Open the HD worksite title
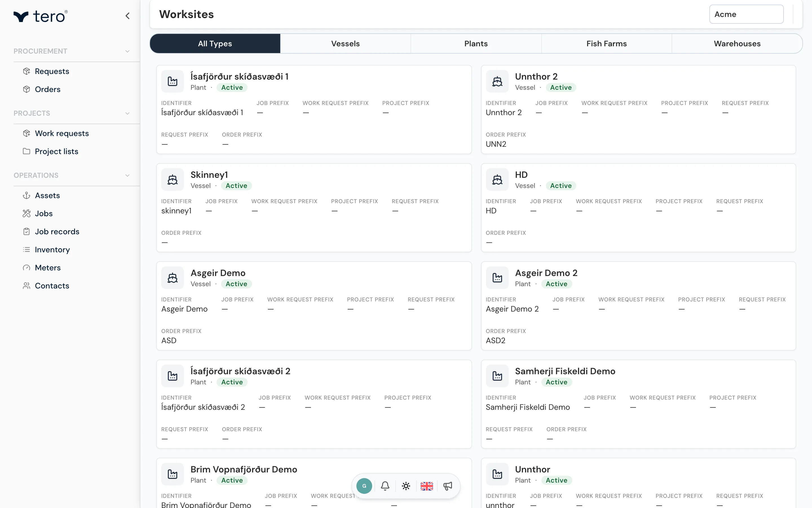812x508 pixels. tap(521, 175)
